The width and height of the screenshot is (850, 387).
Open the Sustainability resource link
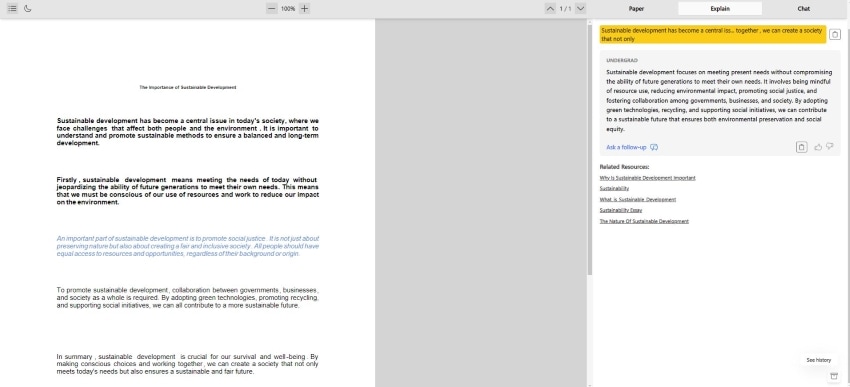coord(614,188)
